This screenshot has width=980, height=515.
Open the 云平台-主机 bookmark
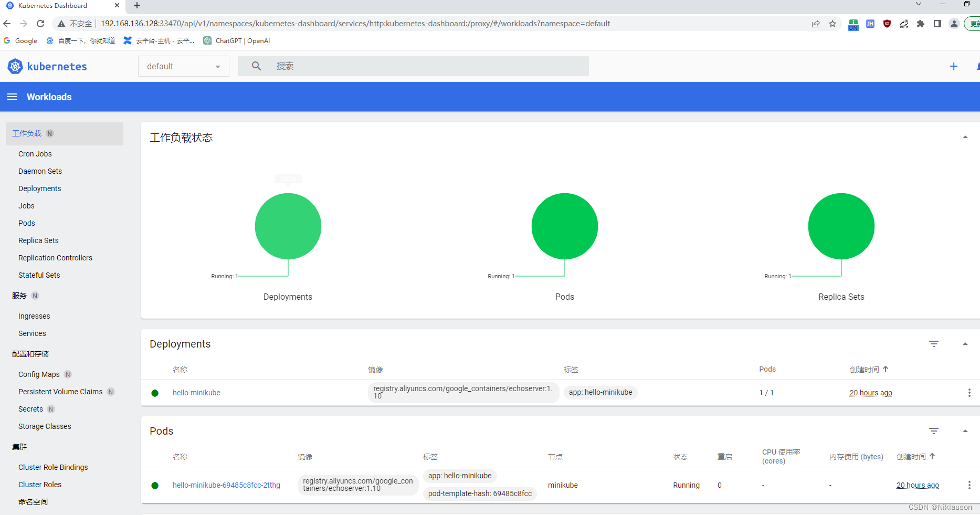pyautogui.click(x=159, y=40)
